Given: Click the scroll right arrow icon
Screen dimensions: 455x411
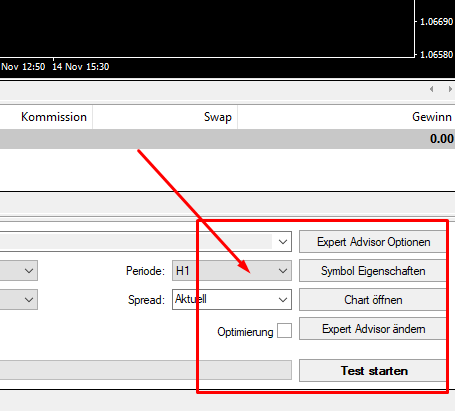Looking at the screenshot, I should (450, 89).
